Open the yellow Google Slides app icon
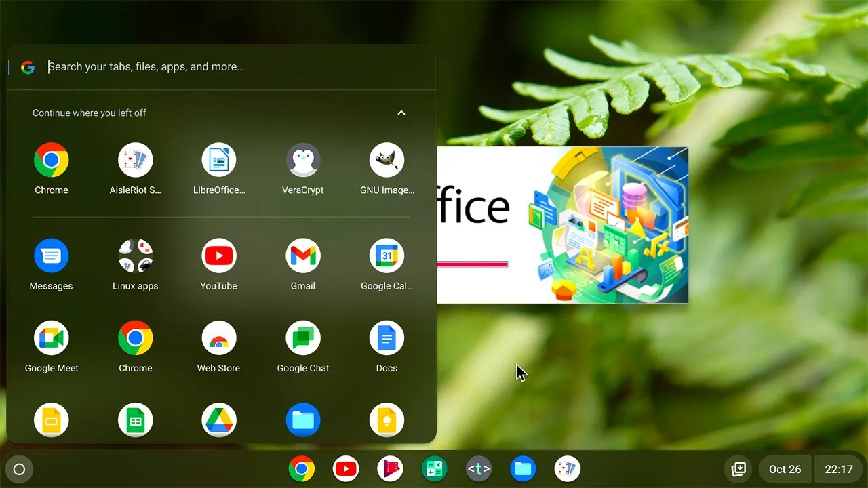Image resolution: width=868 pixels, height=488 pixels. (x=52, y=420)
